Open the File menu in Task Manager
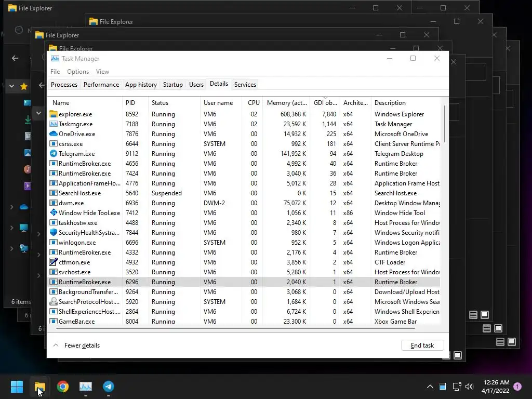 click(55, 72)
